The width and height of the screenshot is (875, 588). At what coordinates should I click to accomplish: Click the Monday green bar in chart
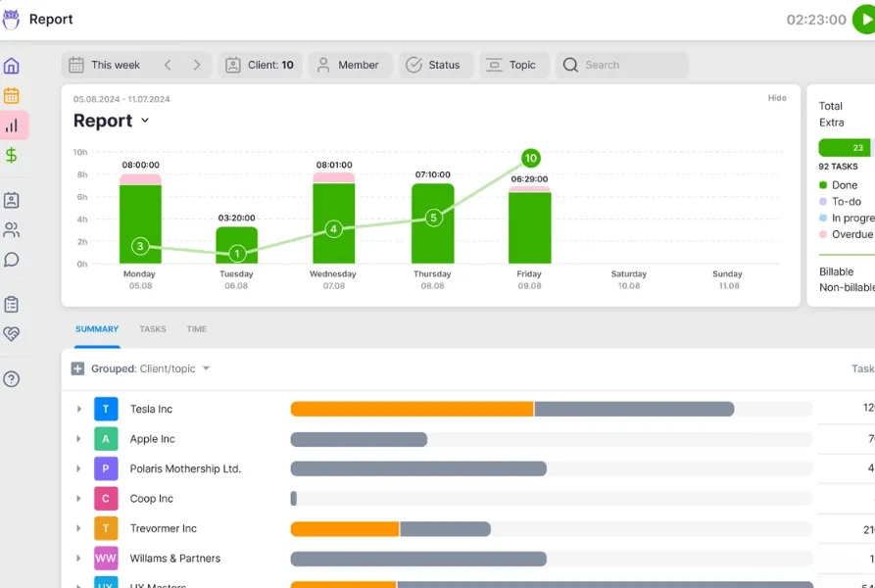tap(141, 224)
